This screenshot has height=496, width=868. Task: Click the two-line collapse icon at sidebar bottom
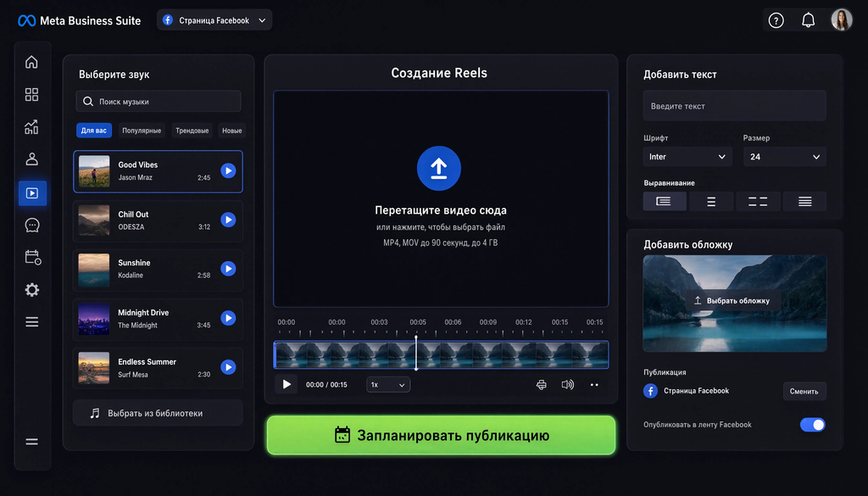[32, 442]
